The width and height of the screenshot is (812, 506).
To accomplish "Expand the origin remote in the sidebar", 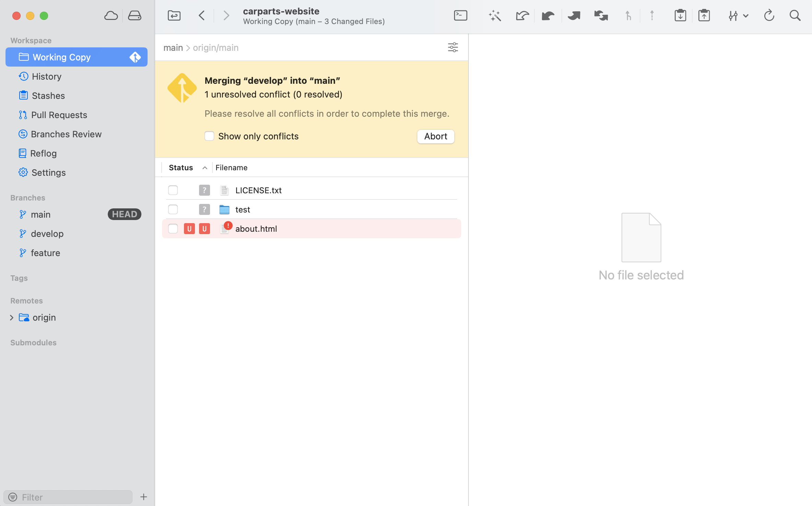I will click(12, 318).
